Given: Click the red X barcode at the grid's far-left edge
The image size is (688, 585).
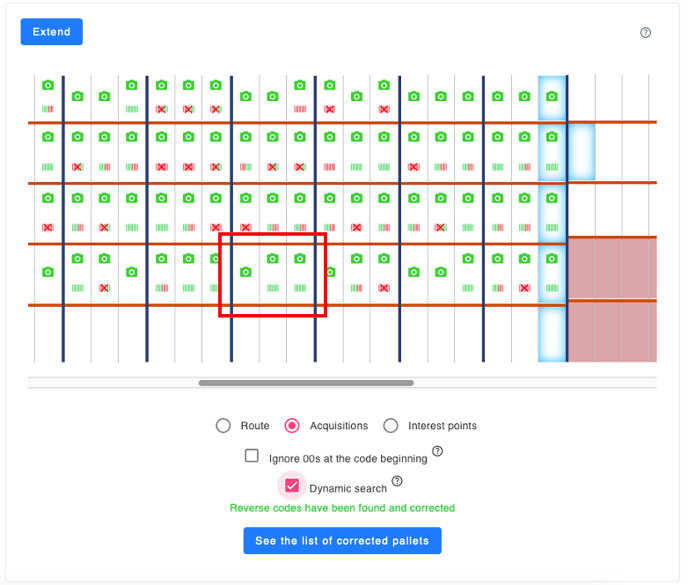Looking at the screenshot, I should click(48, 228).
